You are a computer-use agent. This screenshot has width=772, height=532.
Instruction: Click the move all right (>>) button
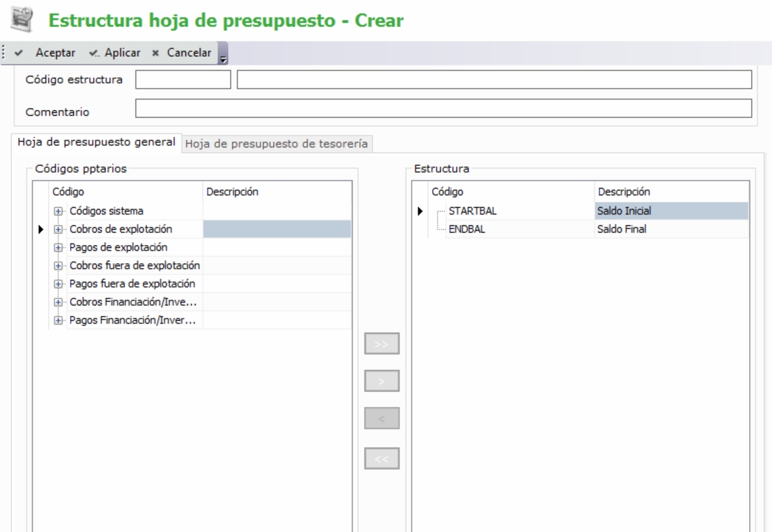point(381,343)
